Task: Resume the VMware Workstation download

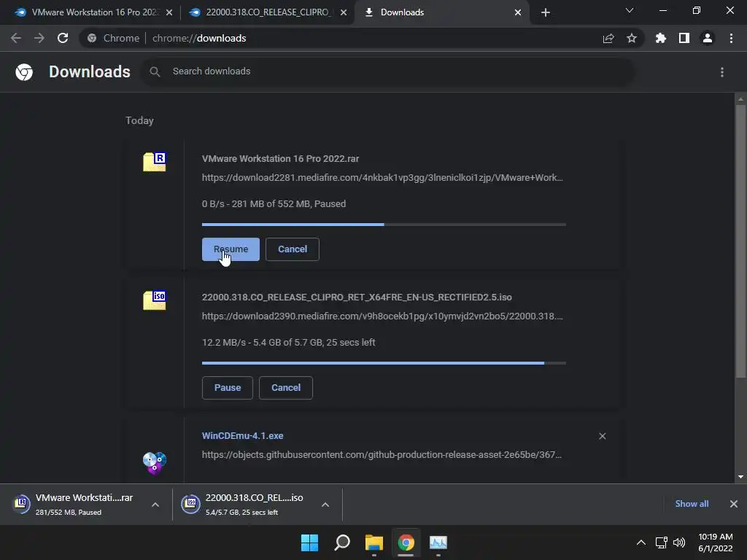Action: pyautogui.click(x=231, y=249)
